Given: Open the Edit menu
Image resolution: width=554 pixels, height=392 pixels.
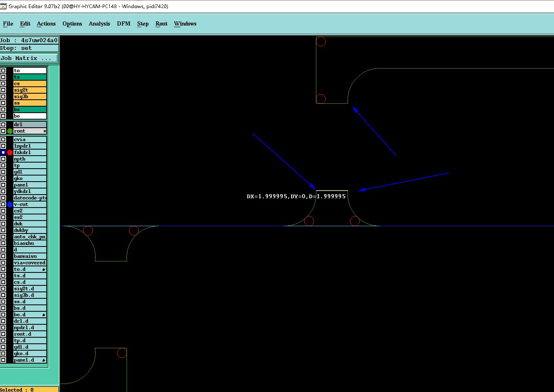Looking at the screenshot, I should (x=25, y=24).
